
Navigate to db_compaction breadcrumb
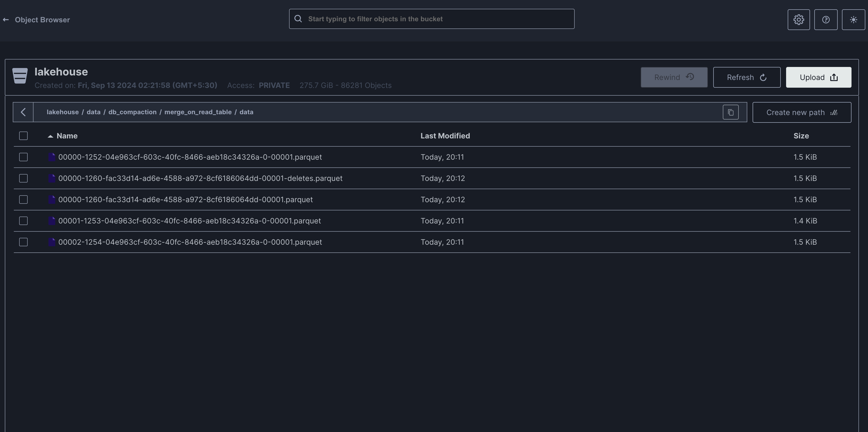tap(132, 112)
